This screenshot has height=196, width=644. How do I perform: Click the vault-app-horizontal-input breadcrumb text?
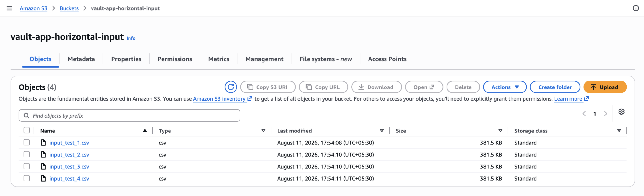pyautogui.click(x=125, y=8)
